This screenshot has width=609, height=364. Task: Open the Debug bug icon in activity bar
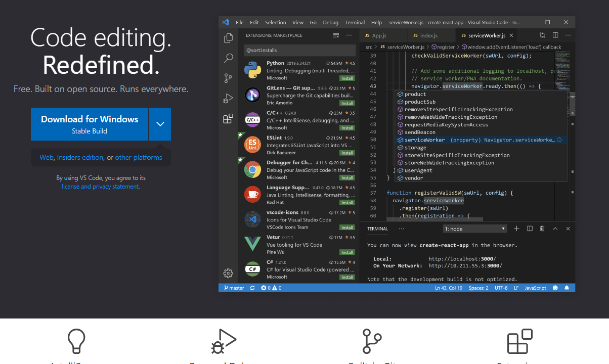pos(228,99)
